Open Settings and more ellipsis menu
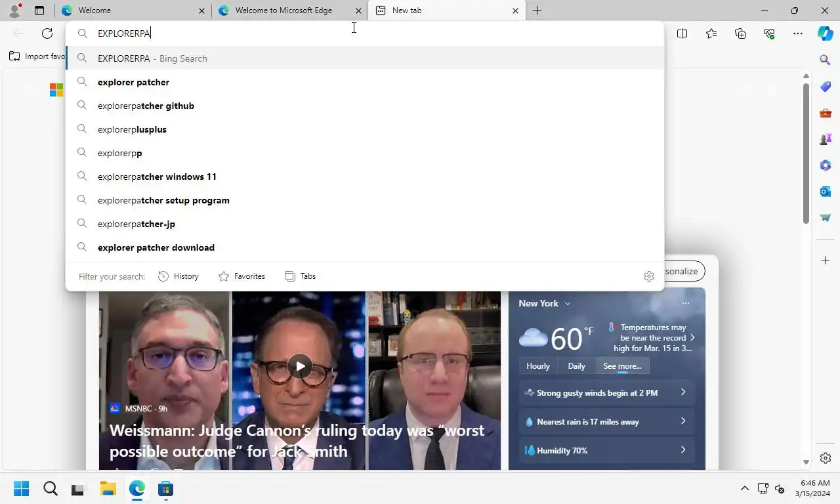 point(798,33)
